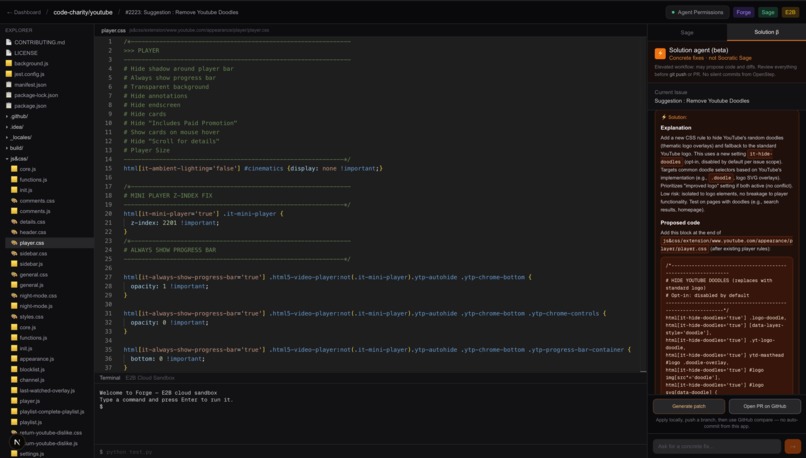Open player.css in the explorer
Viewport: 806px width, 458px height.
click(x=49, y=243)
